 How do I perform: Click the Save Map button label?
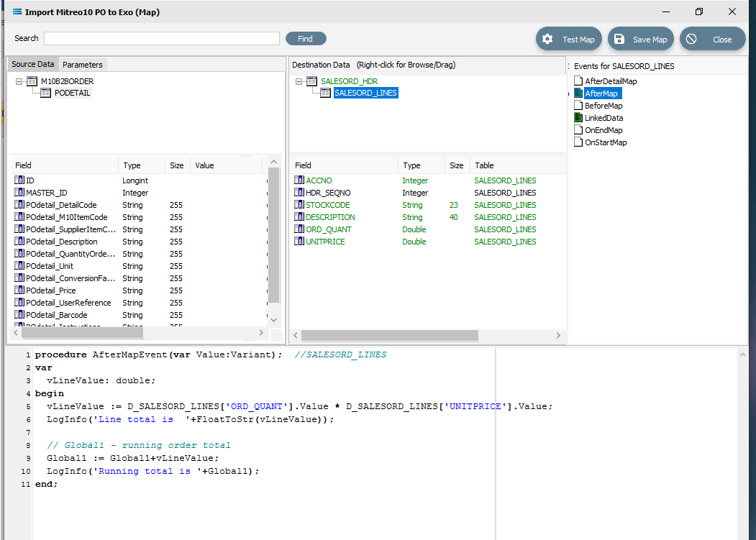pyautogui.click(x=650, y=40)
